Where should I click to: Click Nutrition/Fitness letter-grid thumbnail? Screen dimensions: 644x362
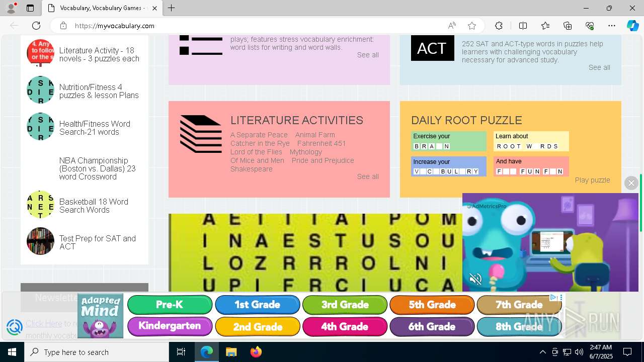40,90
